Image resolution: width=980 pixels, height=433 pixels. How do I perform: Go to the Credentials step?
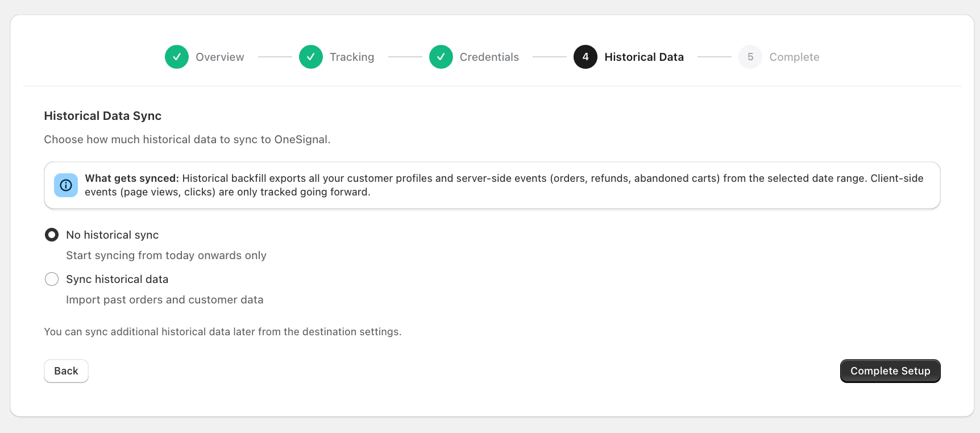coord(489,57)
